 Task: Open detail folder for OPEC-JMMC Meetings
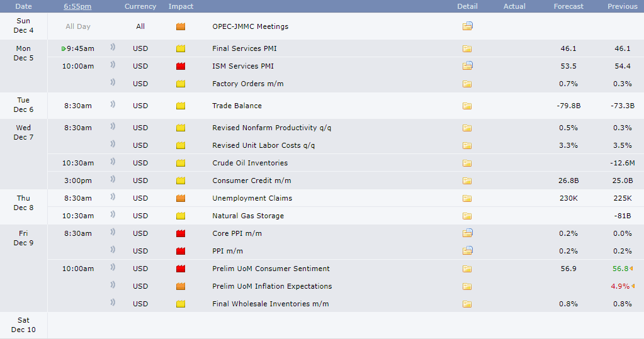467,26
